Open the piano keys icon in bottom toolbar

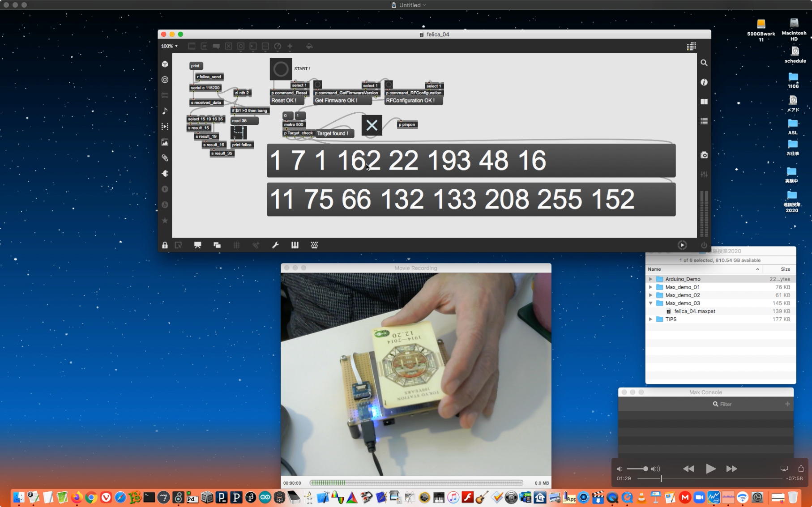[x=295, y=245]
